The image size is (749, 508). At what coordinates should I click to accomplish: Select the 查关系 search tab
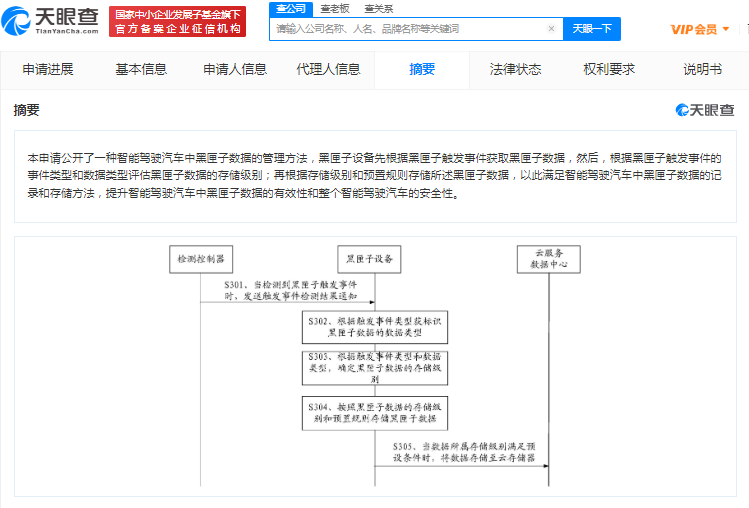378,9
